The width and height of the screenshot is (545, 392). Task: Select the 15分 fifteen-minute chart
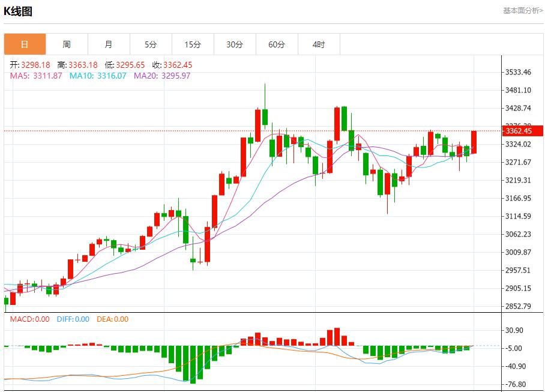(193, 44)
